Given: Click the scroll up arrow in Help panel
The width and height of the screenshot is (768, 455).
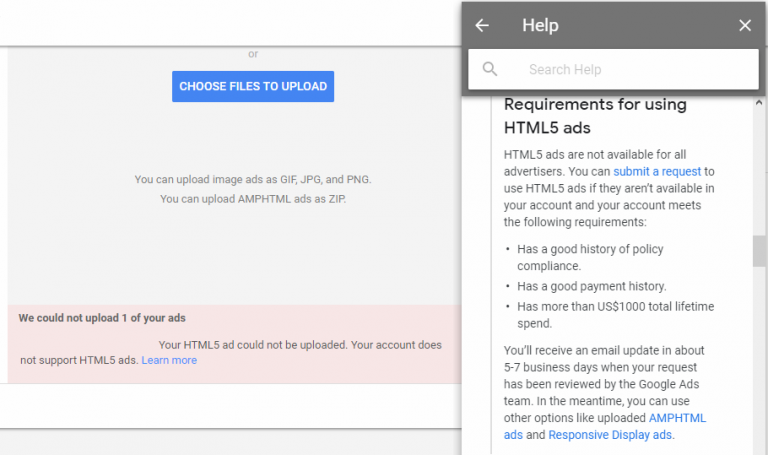Looking at the screenshot, I should [759, 103].
